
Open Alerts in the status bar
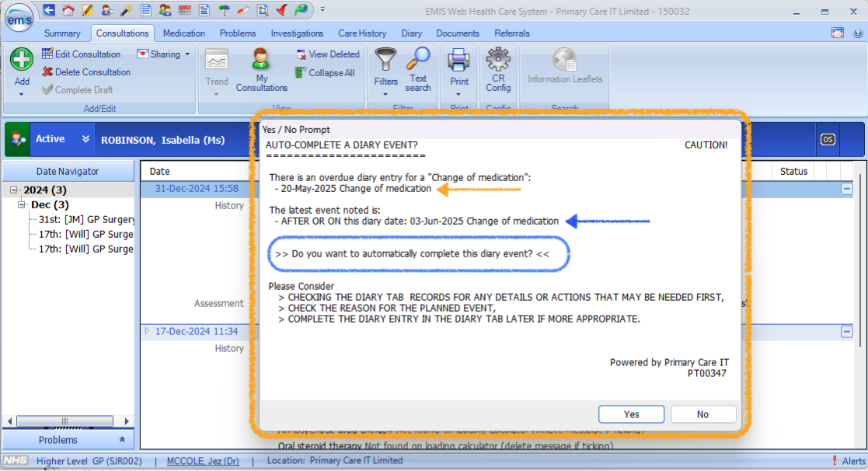pos(848,460)
